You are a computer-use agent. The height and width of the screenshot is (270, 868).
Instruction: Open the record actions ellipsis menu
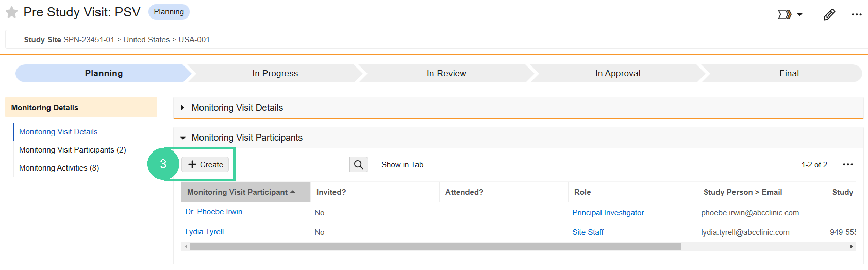point(857,14)
